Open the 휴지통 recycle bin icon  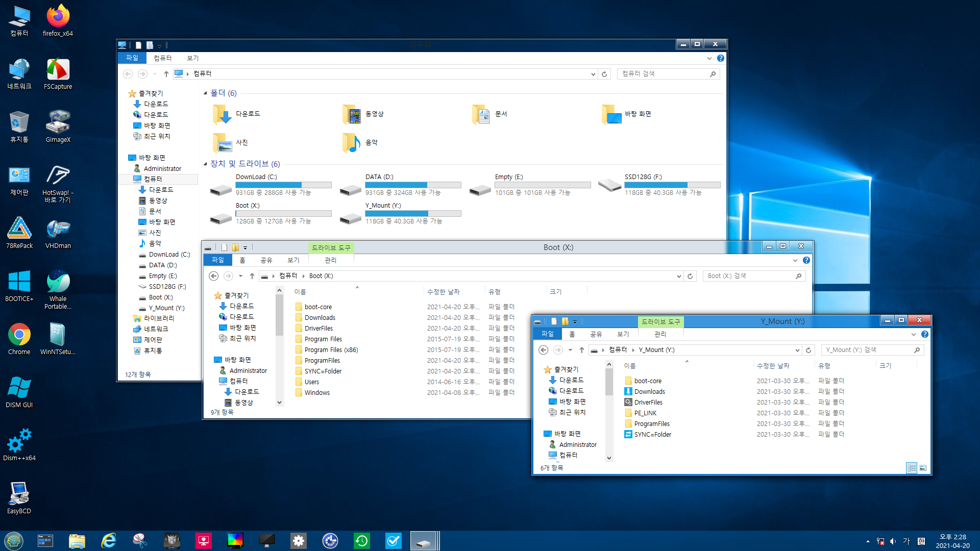[x=19, y=127]
